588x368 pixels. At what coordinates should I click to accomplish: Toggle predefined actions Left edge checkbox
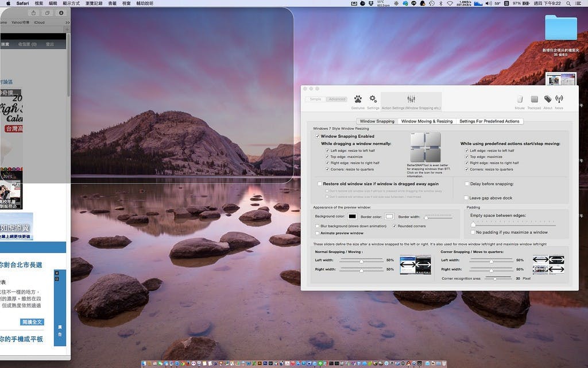click(467, 151)
